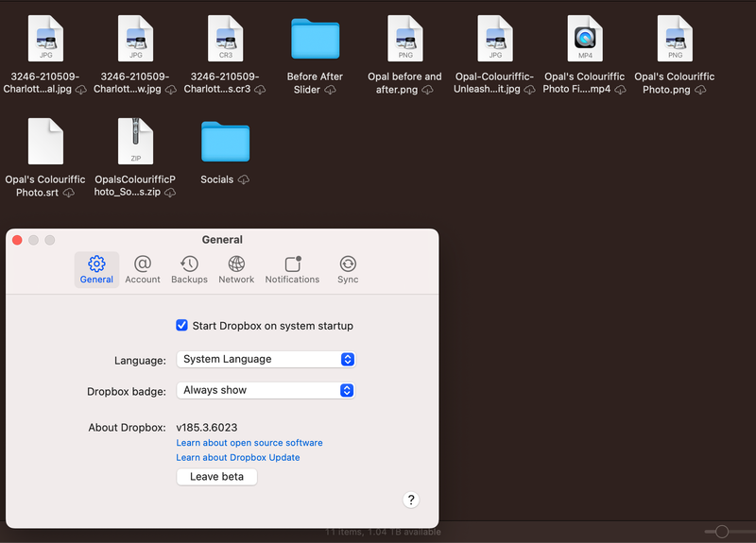Select Opal's Colouriffic Photo Fi....mp4 video icon
Image resolution: width=756 pixels, height=543 pixels.
tap(585, 39)
